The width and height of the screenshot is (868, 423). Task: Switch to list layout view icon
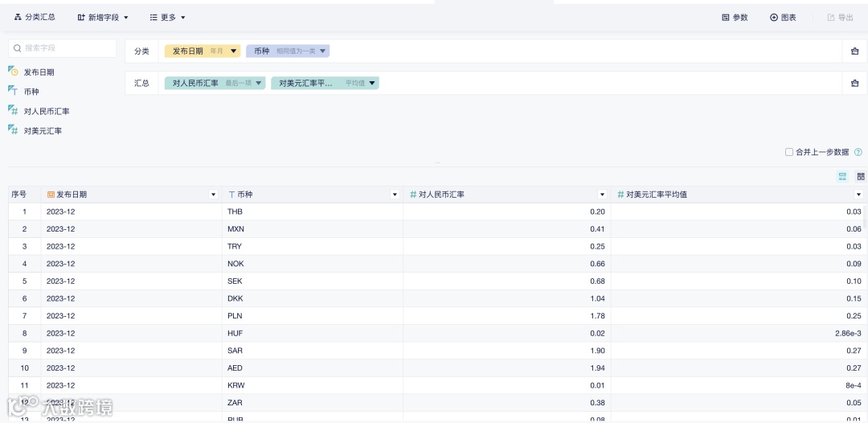point(842,177)
